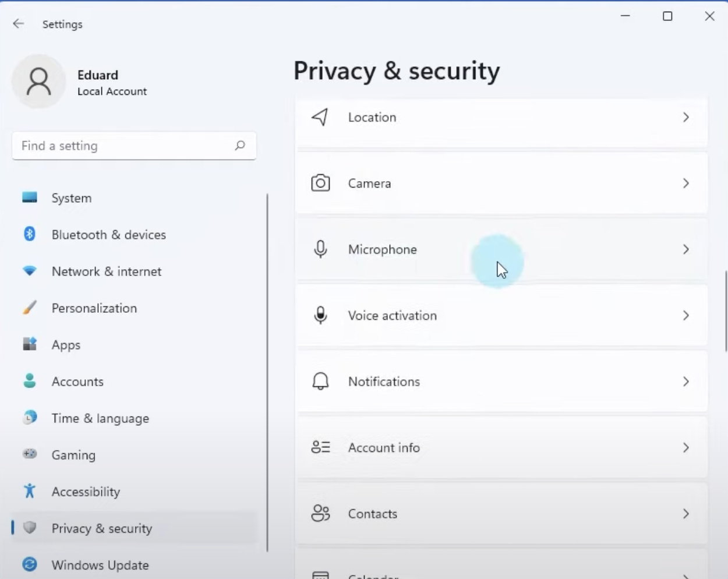Click the Eduard account name
This screenshot has height=579, width=728.
pyautogui.click(x=98, y=75)
